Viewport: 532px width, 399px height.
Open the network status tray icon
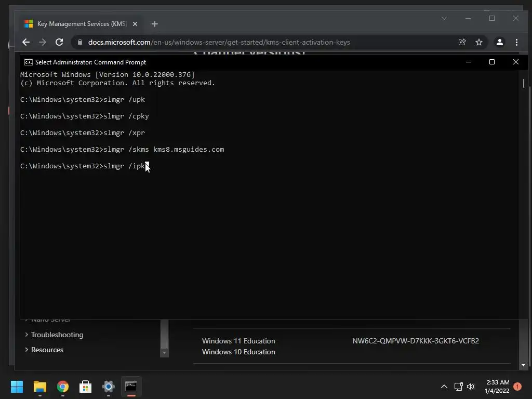pos(458,387)
